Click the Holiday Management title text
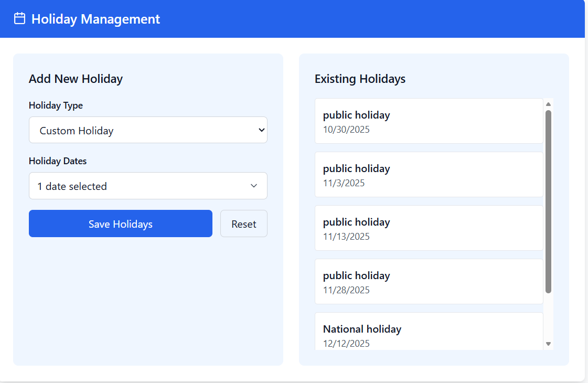 95,19
